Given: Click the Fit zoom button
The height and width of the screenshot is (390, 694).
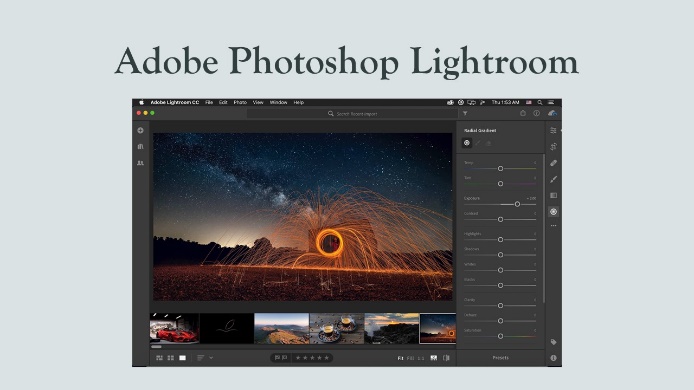Looking at the screenshot, I should 400,358.
